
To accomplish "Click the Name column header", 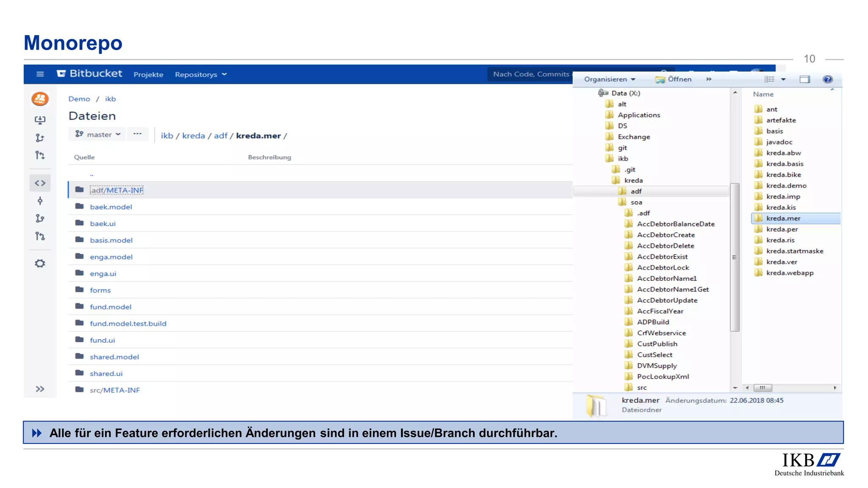I will (763, 94).
